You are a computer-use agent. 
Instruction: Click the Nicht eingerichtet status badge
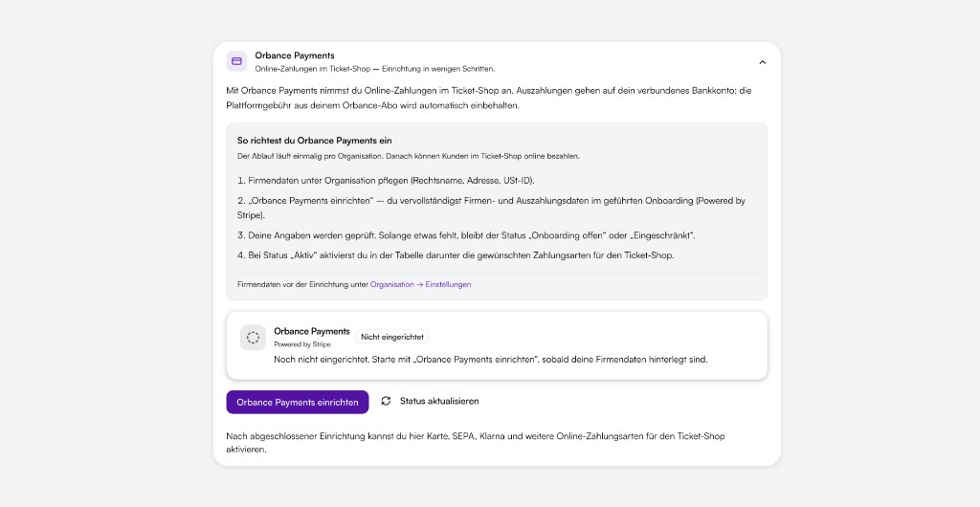[x=392, y=337]
